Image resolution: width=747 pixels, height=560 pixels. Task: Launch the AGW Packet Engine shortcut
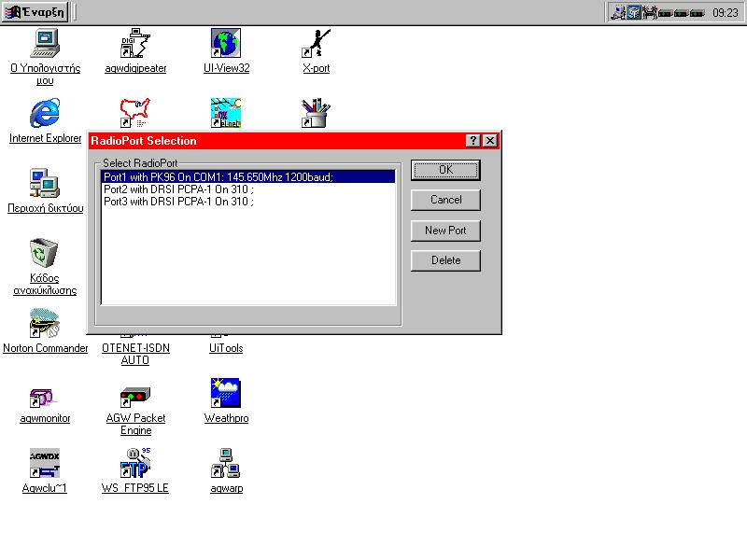coord(135,398)
